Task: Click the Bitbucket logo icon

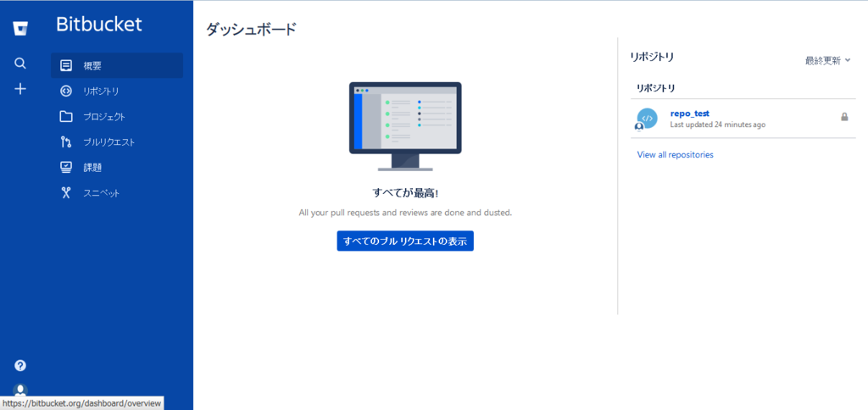Action: click(x=21, y=28)
